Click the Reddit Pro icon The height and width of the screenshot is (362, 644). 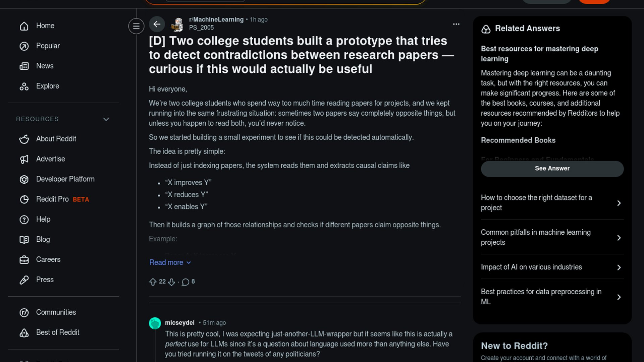[x=24, y=199]
